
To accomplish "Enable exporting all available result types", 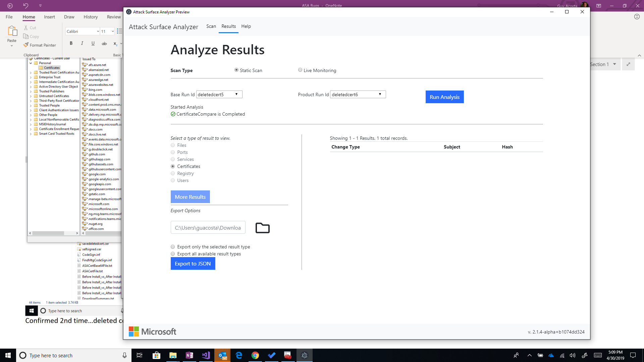I will point(173,254).
